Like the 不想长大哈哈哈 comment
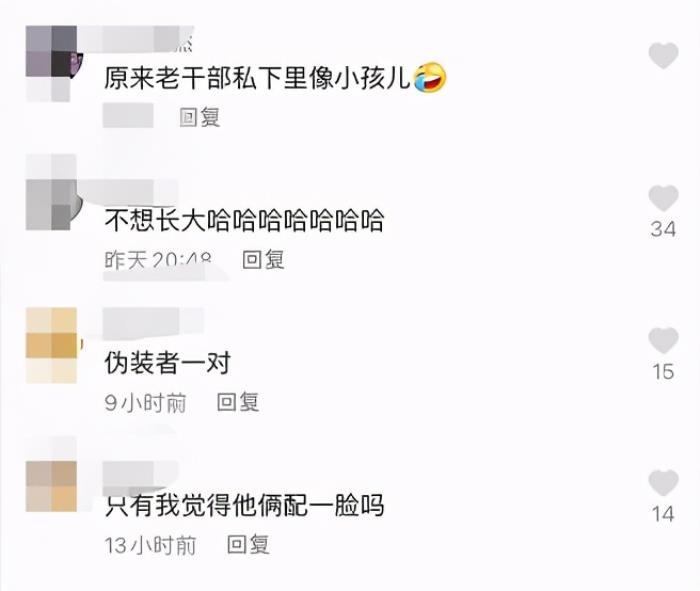700x591 pixels. pos(663,198)
